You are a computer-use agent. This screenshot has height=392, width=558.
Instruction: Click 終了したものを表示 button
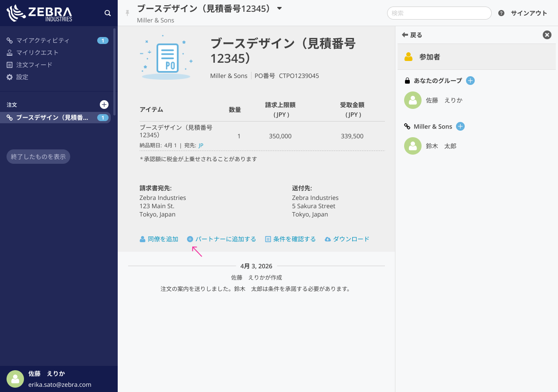(x=38, y=157)
